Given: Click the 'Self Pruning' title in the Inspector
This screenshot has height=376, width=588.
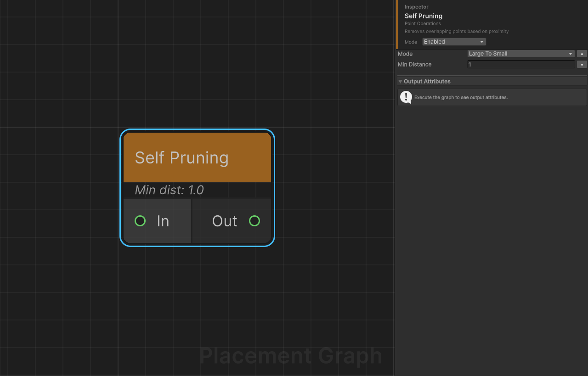Looking at the screenshot, I should tap(424, 16).
